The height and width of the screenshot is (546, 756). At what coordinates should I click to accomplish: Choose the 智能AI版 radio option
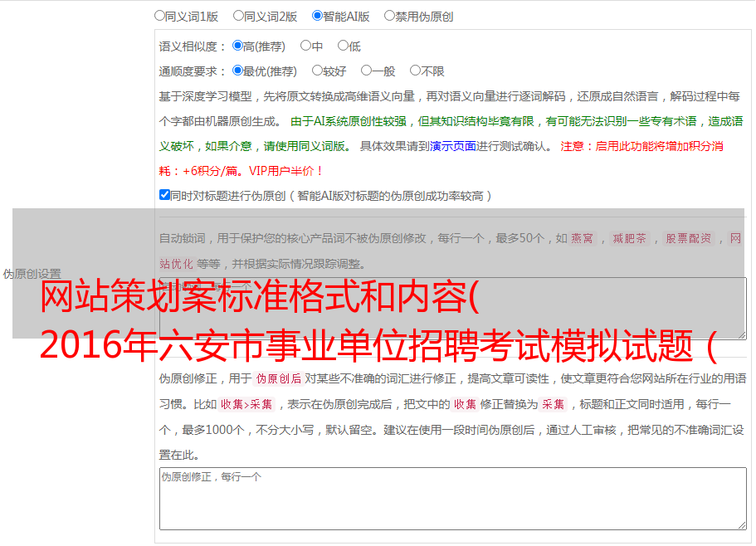(317, 16)
